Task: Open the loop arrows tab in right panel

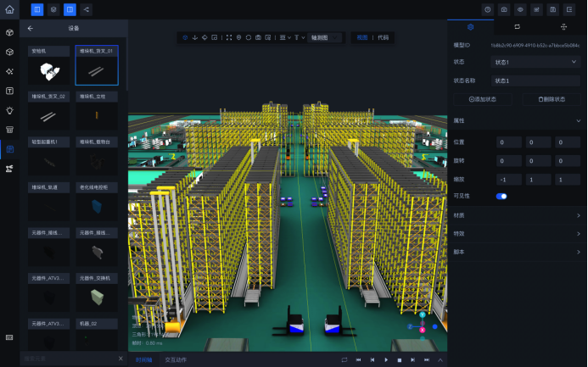Action: 517,27
